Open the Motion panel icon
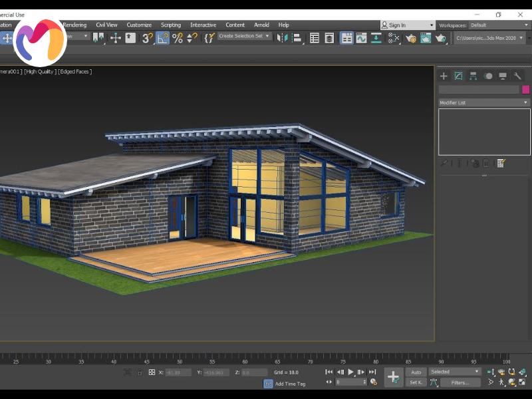 488,76
